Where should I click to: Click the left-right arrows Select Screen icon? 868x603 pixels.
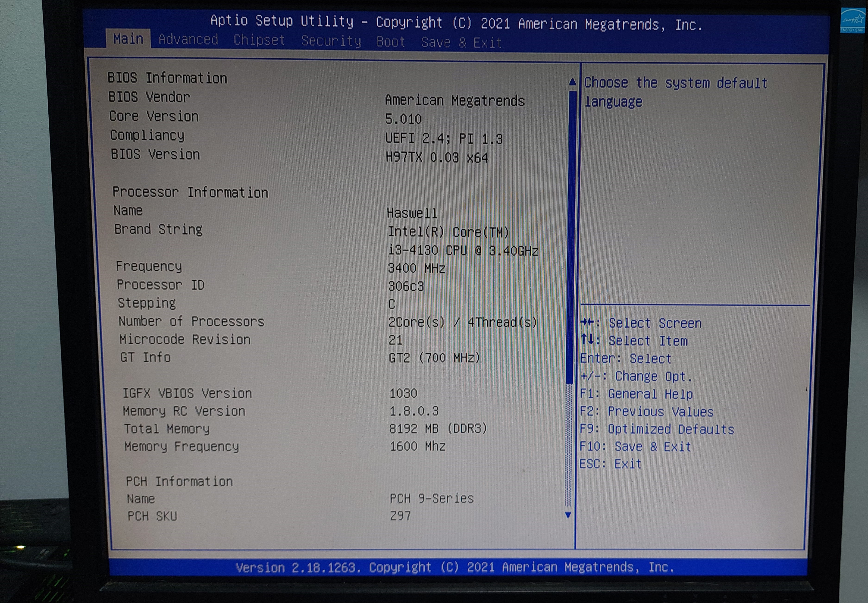587,322
